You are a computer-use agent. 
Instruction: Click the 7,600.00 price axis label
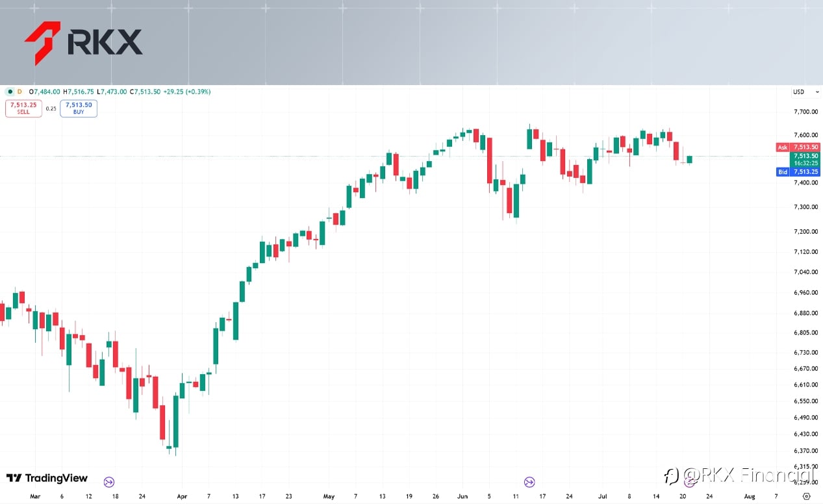[x=805, y=135]
